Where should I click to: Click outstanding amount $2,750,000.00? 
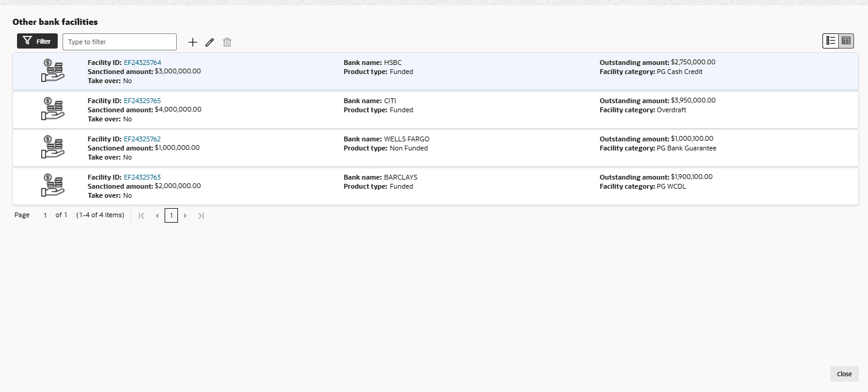[693, 62]
